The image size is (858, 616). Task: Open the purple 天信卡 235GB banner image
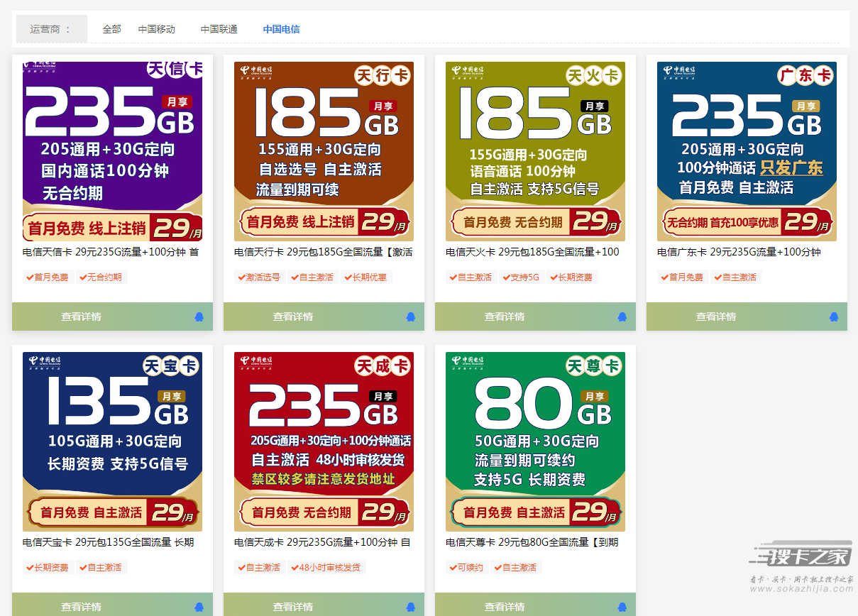click(x=112, y=151)
